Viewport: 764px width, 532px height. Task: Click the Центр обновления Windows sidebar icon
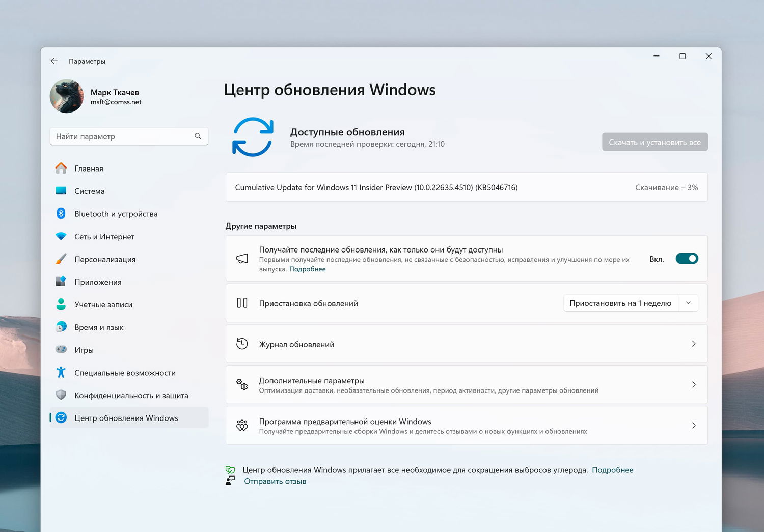point(61,417)
